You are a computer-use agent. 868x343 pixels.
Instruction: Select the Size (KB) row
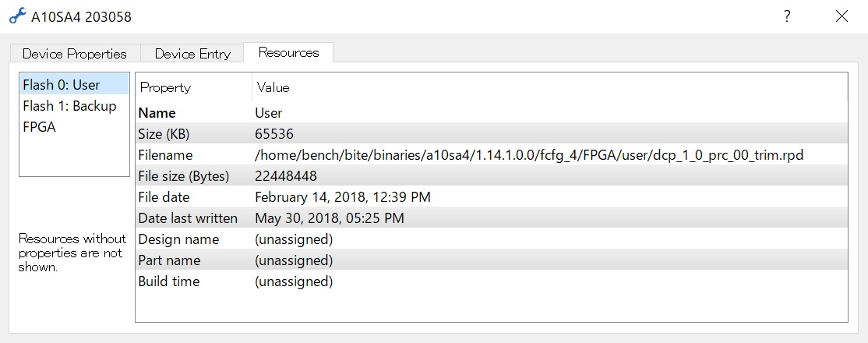492,134
